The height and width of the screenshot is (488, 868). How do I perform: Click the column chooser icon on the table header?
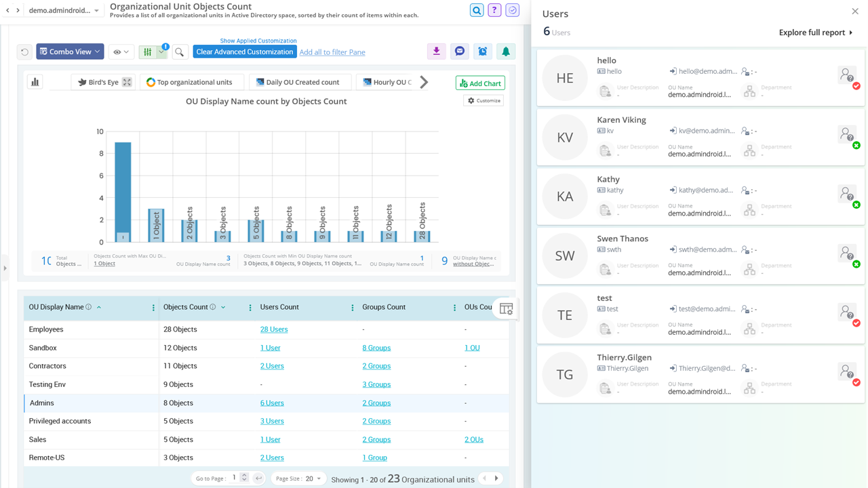(x=506, y=307)
